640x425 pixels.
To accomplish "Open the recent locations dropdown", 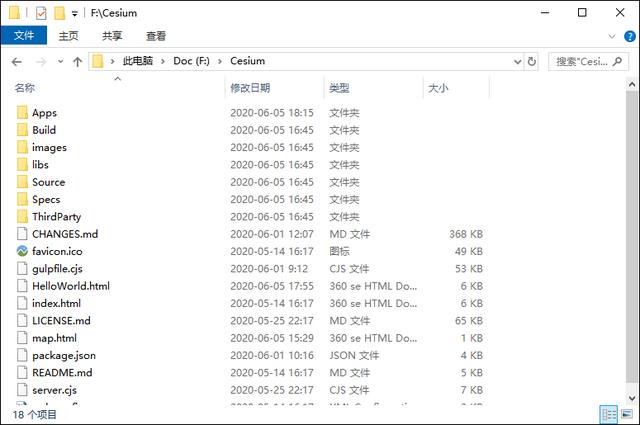I will (x=60, y=62).
